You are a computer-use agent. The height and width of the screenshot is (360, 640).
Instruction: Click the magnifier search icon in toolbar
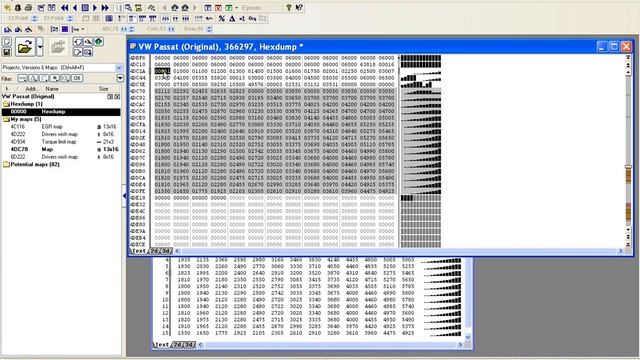point(128,8)
